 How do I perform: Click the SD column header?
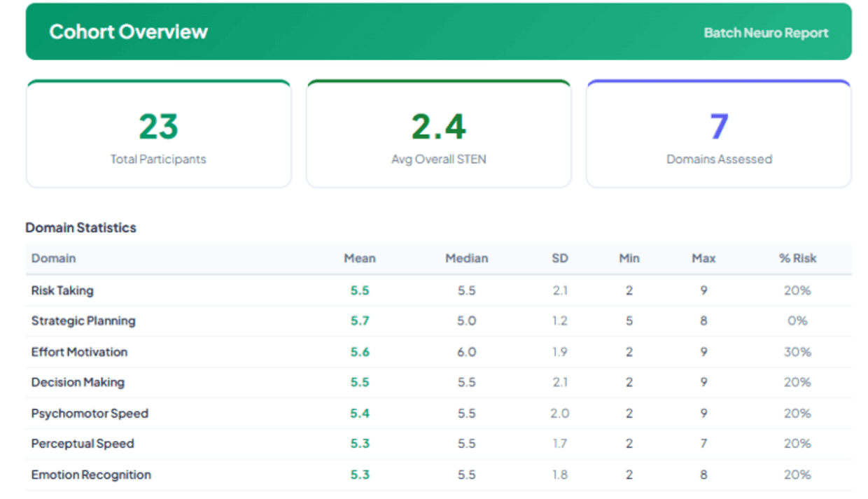click(x=559, y=258)
